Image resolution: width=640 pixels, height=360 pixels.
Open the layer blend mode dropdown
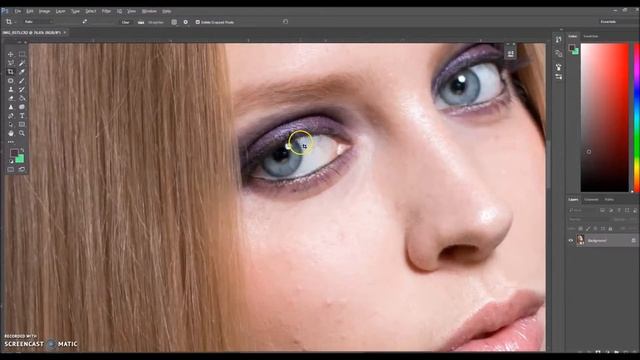588,220
